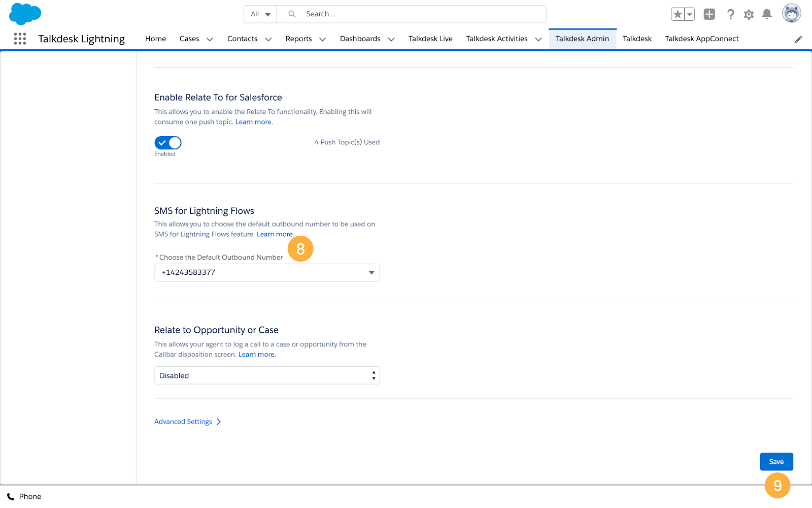This screenshot has width=812, height=508.
Task: Click the pencil icon to edit navigation
Action: point(798,39)
